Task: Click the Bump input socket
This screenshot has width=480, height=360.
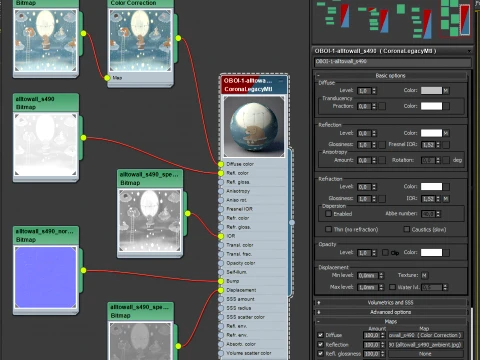Action: coord(221,281)
